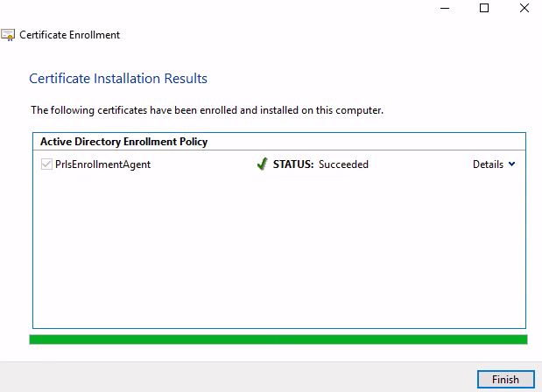Image resolution: width=542 pixels, height=392 pixels.
Task: Click the STATUS label text
Action: pyautogui.click(x=293, y=164)
